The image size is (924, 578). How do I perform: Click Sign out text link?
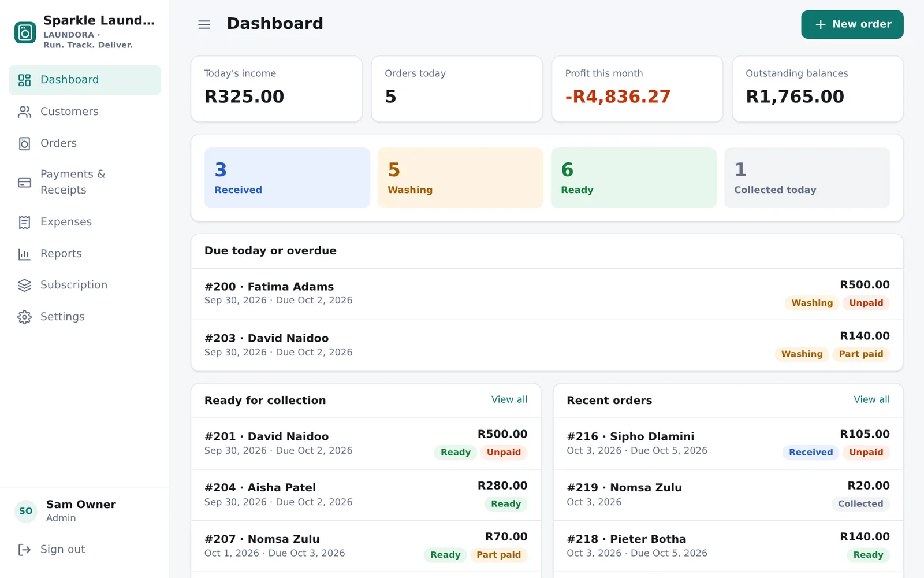click(x=62, y=549)
